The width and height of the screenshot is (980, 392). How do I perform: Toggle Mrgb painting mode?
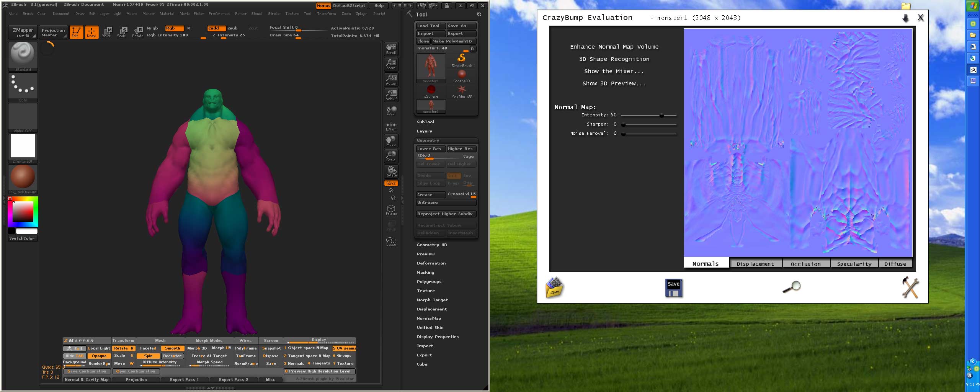pos(152,28)
